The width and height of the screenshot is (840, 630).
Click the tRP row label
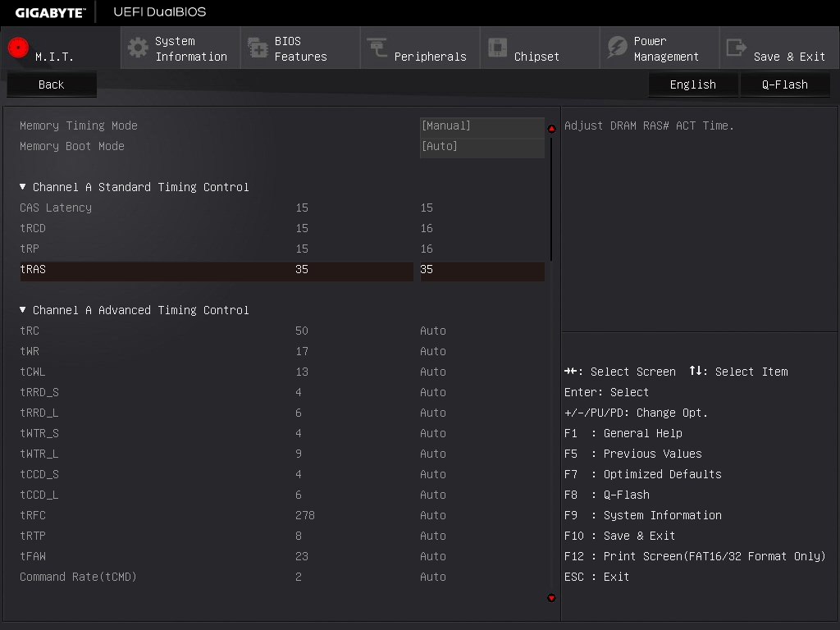(x=30, y=249)
